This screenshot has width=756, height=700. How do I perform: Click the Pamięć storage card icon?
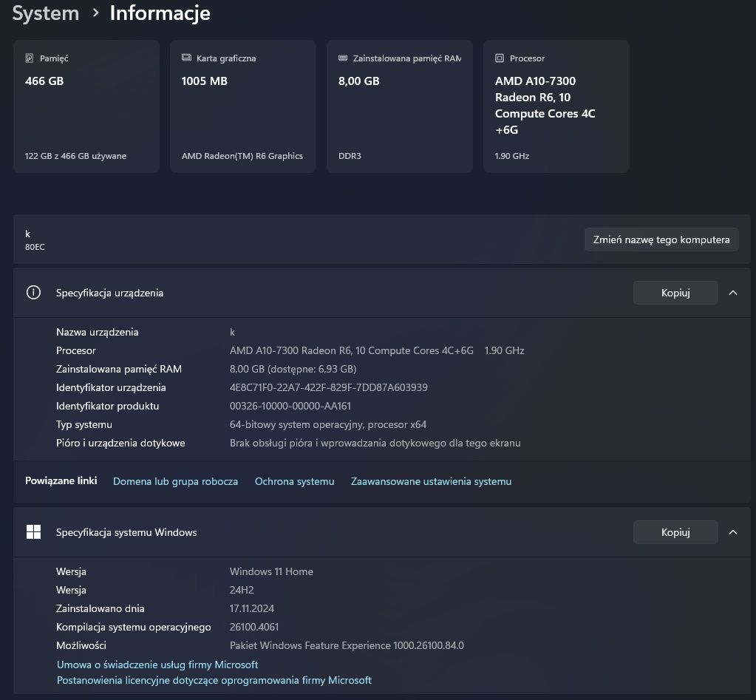pyautogui.click(x=30, y=58)
